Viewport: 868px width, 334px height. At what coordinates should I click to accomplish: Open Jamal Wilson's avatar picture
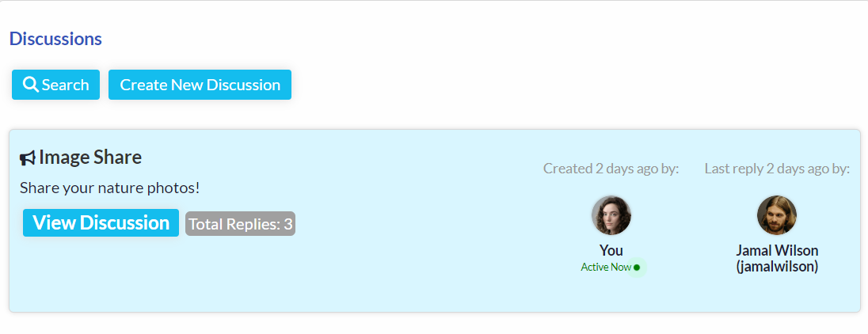tap(777, 215)
